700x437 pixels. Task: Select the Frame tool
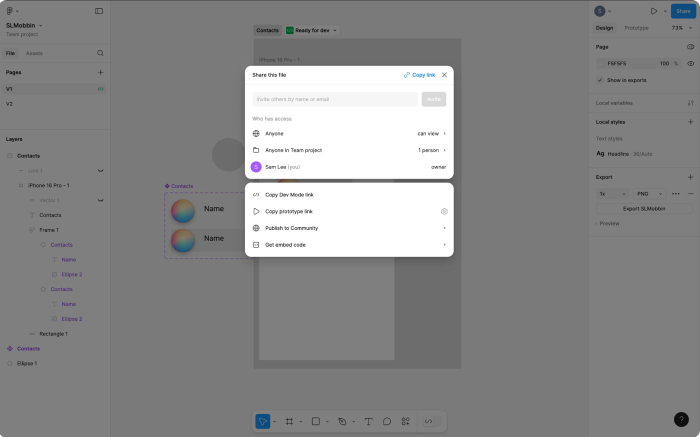[x=289, y=421]
